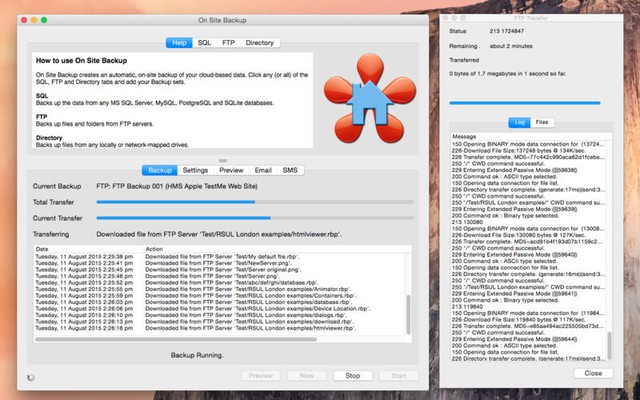The image size is (640, 400).
Task: Switch to Files tab in FTP Transfer
Action: 541,122
